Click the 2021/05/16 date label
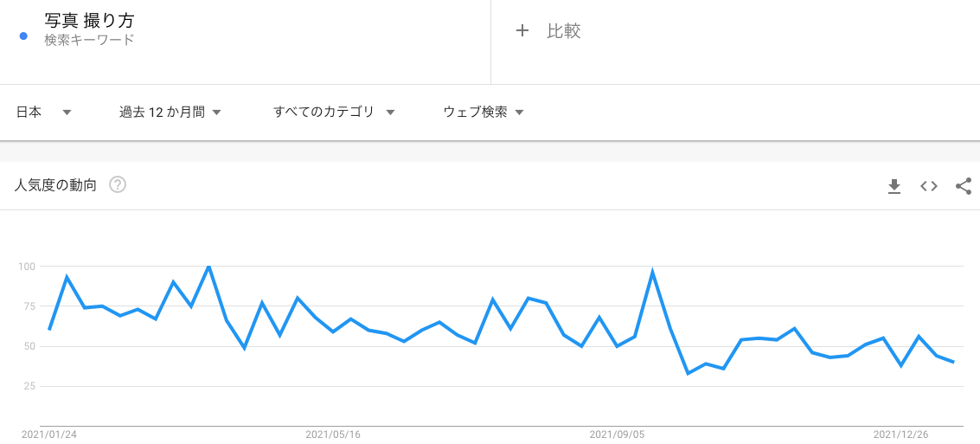Image resolution: width=980 pixels, height=444 pixels. (x=333, y=434)
